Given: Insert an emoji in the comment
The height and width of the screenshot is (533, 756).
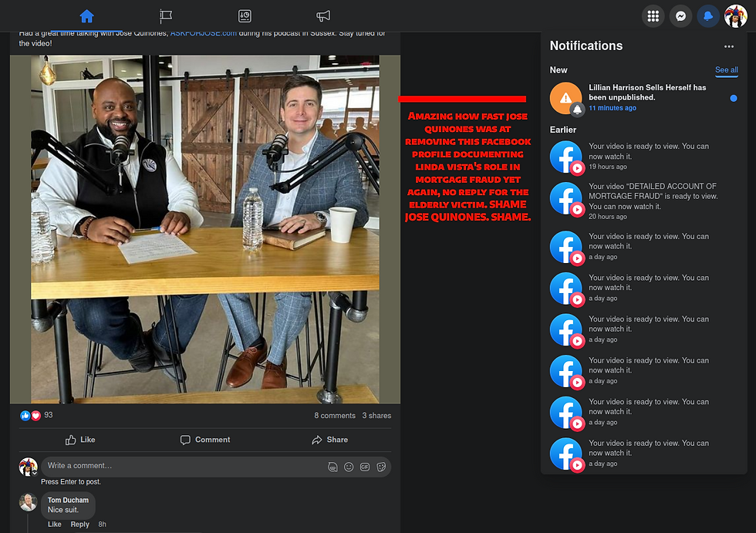Looking at the screenshot, I should (x=349, y=467).
